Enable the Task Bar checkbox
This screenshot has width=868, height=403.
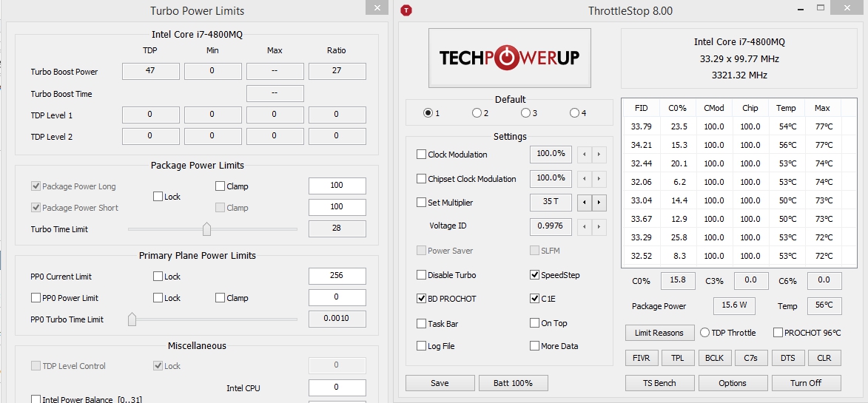coord(421,323)
